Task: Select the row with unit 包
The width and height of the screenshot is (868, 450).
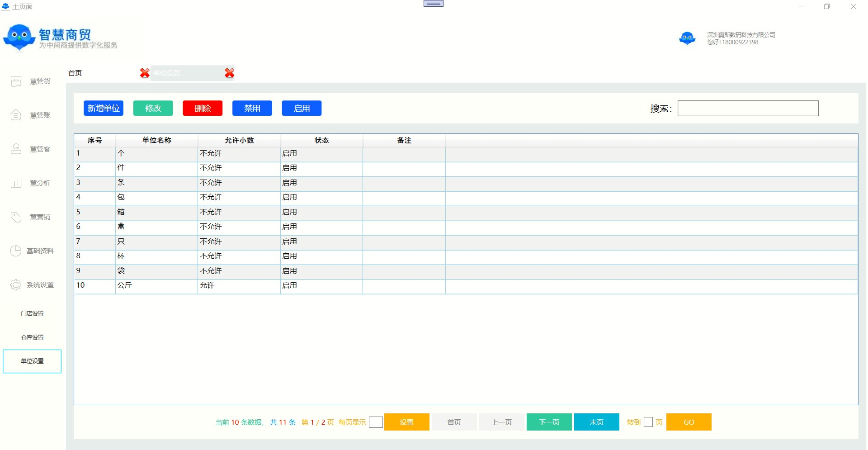Action: [x=466, y=198]
